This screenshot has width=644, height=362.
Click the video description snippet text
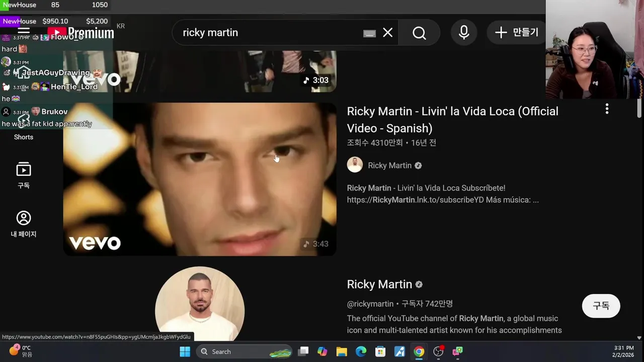tap(443, 194)
